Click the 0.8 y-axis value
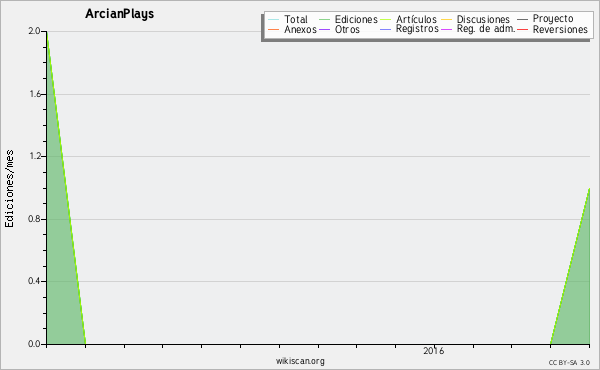The image size is (600, 370). point(34,219)
